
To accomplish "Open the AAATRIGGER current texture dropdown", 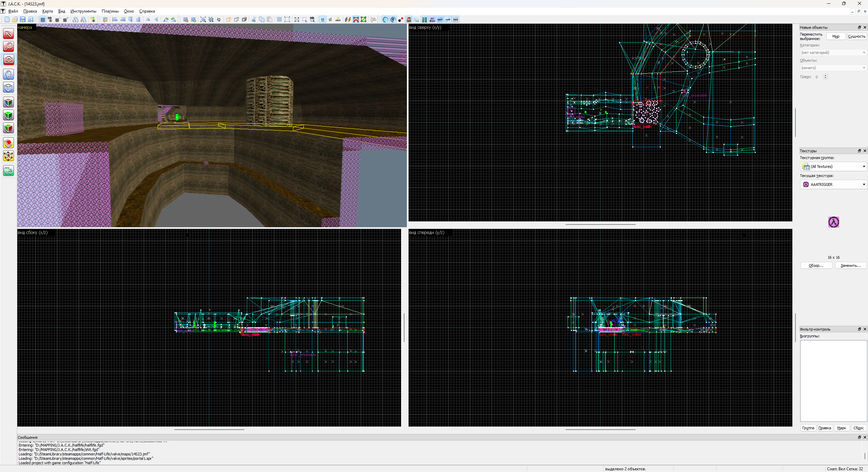I will pos(833,184).
